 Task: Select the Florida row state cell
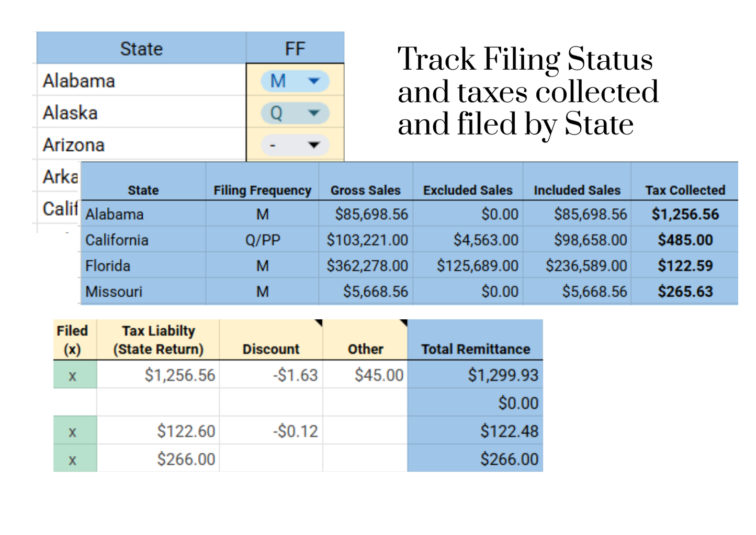tap(143, 265)
